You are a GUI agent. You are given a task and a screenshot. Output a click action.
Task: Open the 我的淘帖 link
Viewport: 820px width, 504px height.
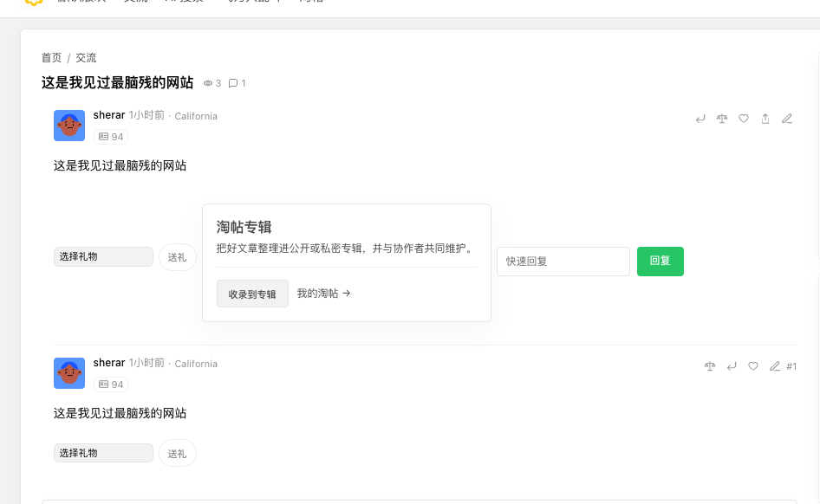323,294
